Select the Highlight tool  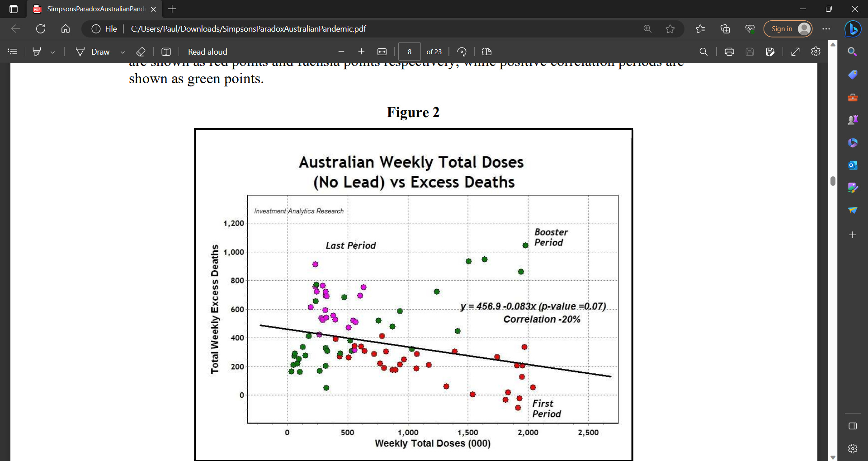[37, 52]
